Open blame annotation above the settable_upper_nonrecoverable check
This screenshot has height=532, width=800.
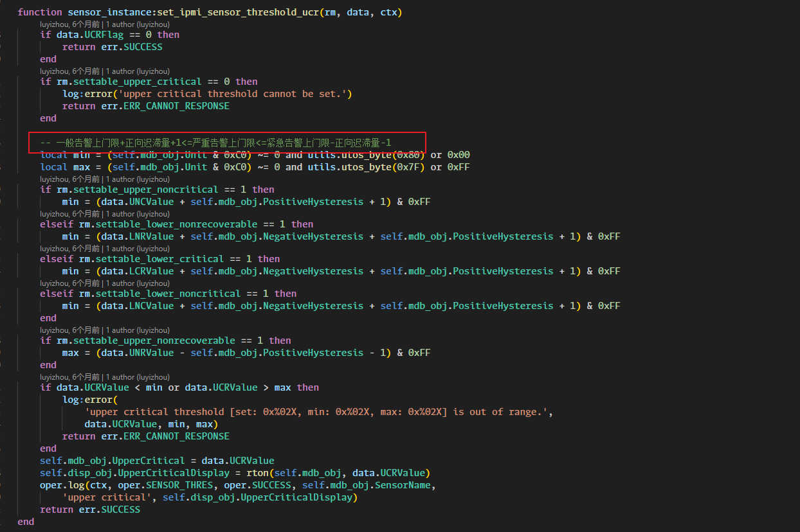[x=104, y=330]
